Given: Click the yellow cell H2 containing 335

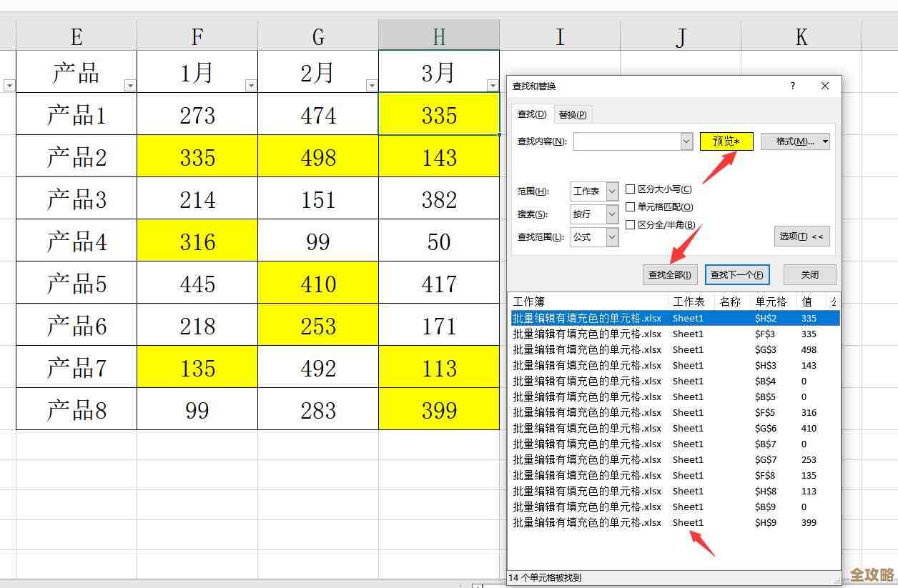Looking at the screenshot, I should coord(438,114).
